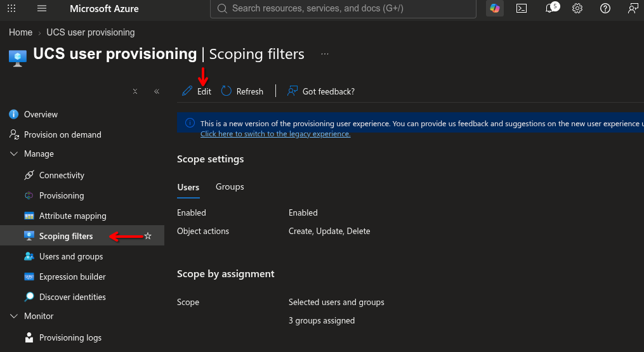Screen dimensions: 644x352
Task: Click the Edit button label
Action: coord(204,91)
